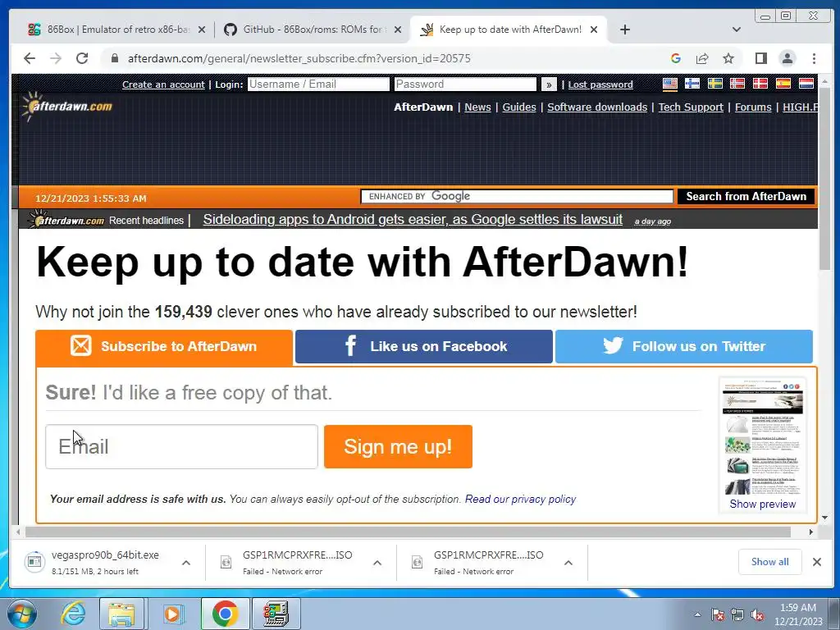This screenshot has width=840, height=630.
Task: Click the horizontal page scrollbar
Action: [407, 532]
